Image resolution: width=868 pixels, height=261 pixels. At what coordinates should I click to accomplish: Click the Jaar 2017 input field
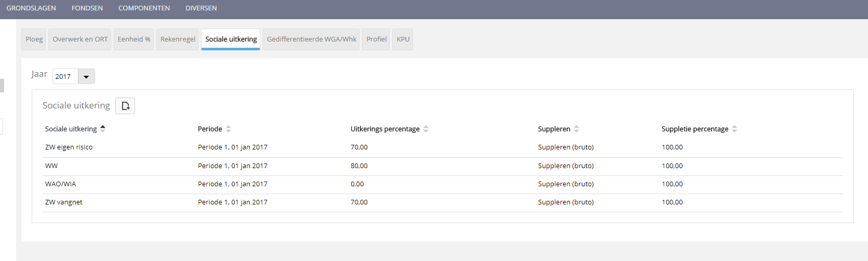tap(65, 76)
